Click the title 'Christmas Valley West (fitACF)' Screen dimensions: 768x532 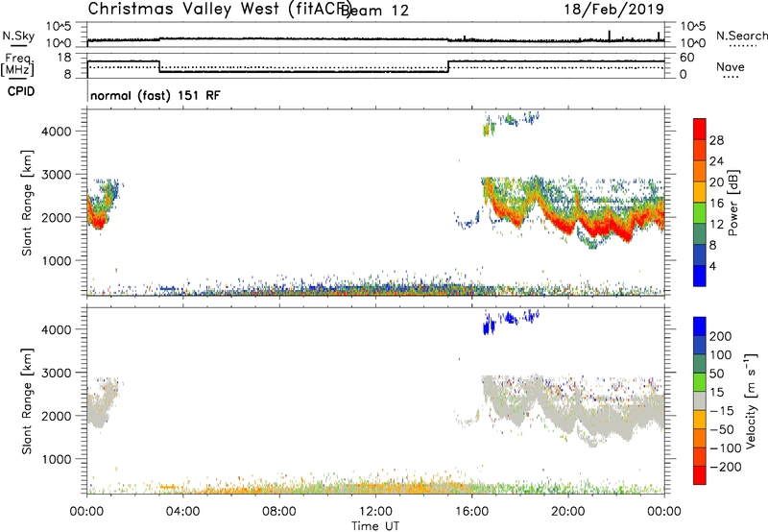pyautogui.click(x=219, y=10)
